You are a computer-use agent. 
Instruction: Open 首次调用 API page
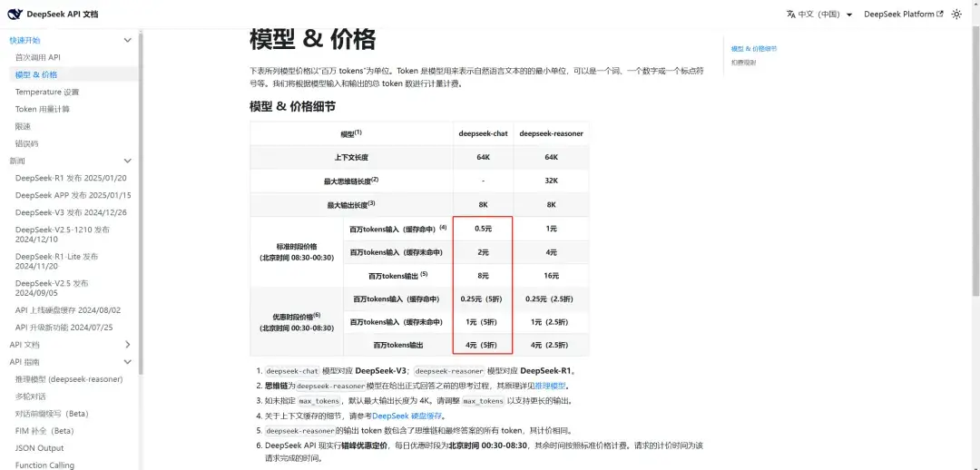[x=37, y=57]
